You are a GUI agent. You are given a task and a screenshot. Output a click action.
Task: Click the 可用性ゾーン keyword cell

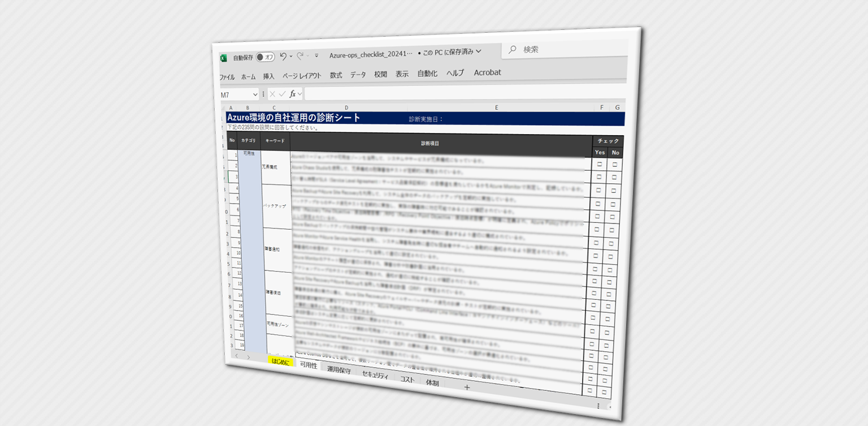[x=280, y=325]
